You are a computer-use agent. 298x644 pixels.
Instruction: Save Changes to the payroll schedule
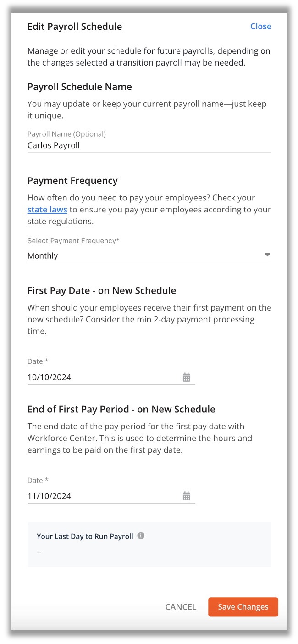(243, 607)
